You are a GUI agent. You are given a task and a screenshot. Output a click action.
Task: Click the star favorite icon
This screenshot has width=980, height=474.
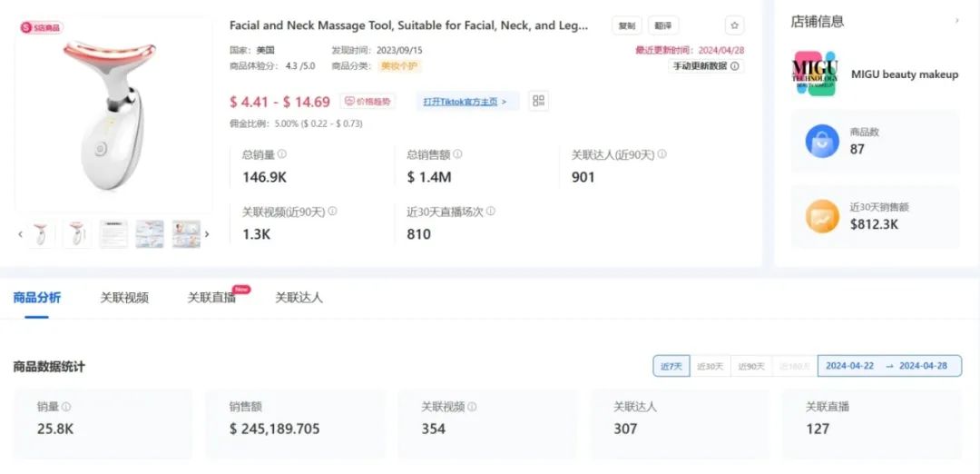click(734, 25)
